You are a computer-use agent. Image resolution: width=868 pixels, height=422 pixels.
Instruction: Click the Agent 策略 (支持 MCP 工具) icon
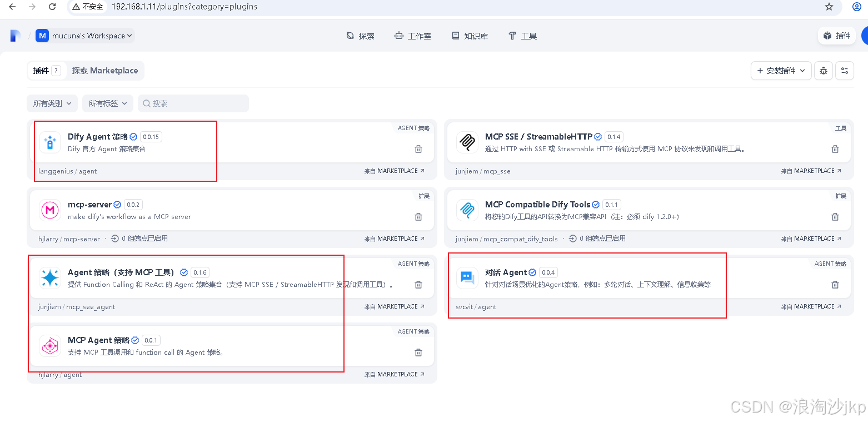(50, 278)
